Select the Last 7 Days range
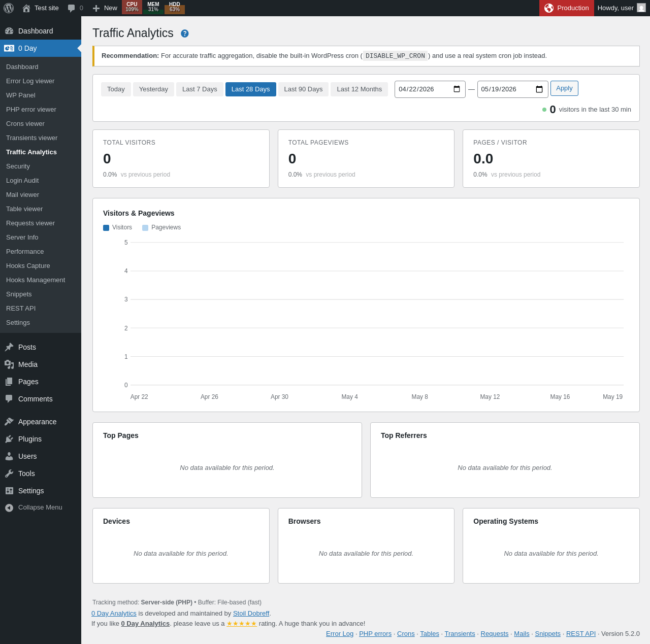 pyautogui.click(x=200, y=89)
